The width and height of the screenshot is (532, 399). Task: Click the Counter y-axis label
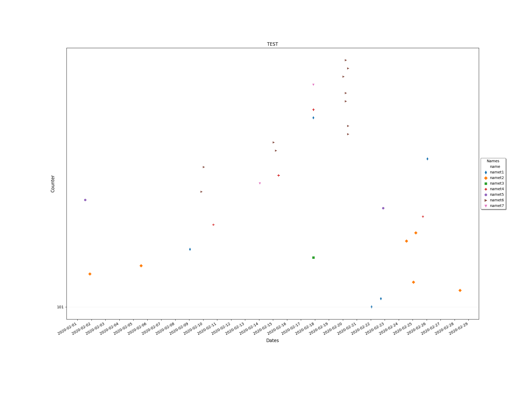pos(53,184)
